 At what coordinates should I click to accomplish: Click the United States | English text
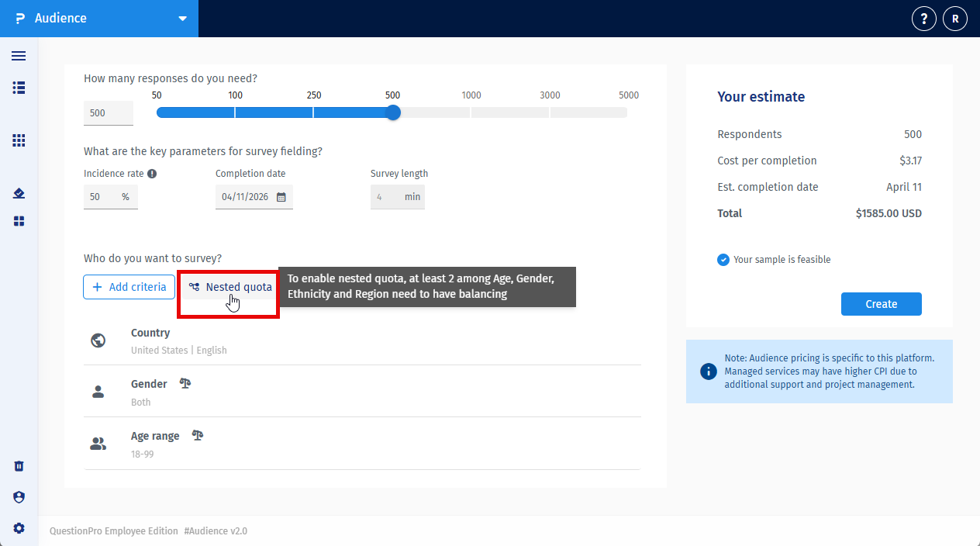[x=179, y=351]
